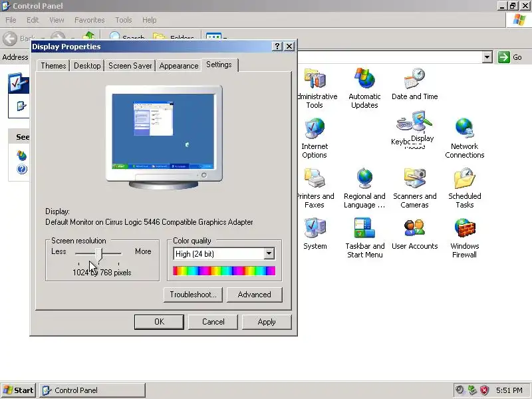Click the Views toolbar icon
This screenshot has width=532, height=399.
coord(213,37)
